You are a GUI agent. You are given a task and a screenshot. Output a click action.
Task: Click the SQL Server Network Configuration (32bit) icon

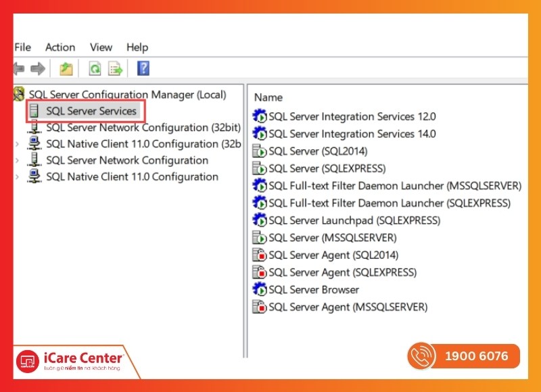tap(34, 128)
